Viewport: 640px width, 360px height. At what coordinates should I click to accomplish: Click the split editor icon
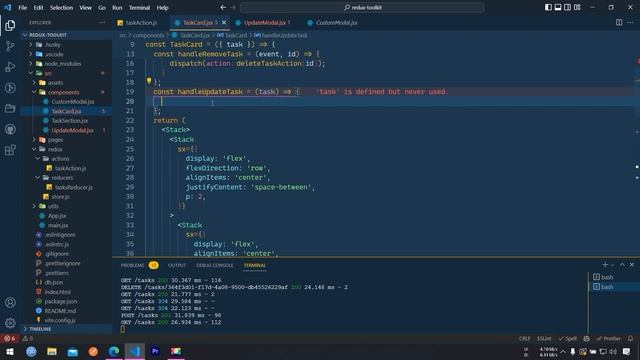pos(619,22)
